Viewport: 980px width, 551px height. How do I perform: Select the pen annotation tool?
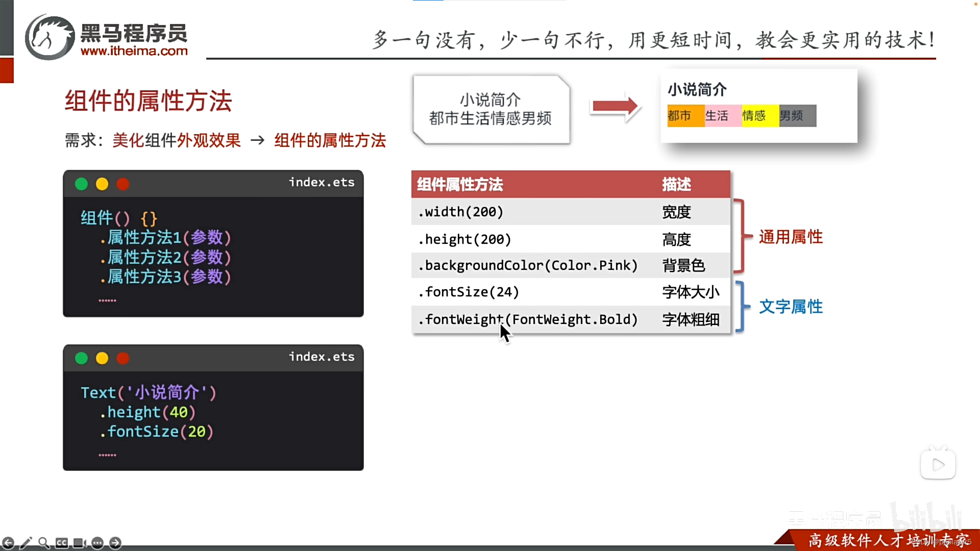[26, 543]
